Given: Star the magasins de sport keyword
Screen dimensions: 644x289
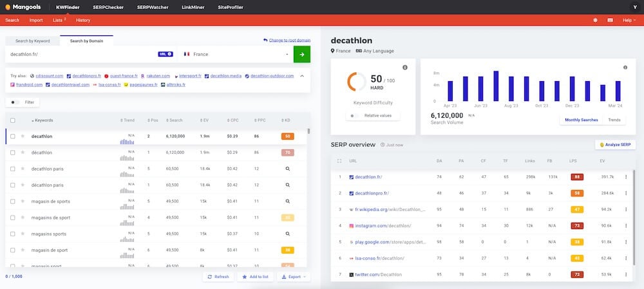Looking at the screenshot, I should click(x=23, y=218).
